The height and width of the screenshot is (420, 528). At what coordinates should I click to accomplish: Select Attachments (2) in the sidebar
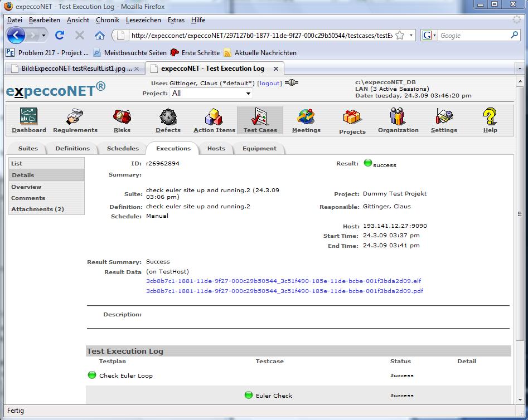tap(37, 209)
